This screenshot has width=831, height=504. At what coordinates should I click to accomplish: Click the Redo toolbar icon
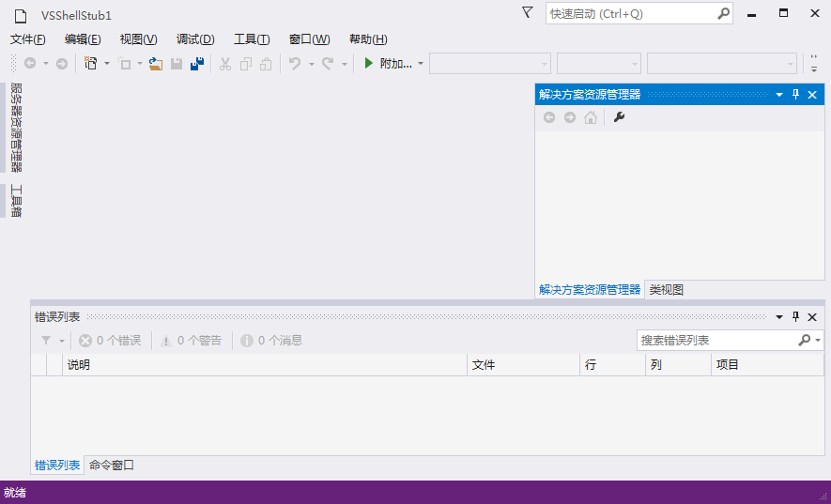click(x=328, y=64)
